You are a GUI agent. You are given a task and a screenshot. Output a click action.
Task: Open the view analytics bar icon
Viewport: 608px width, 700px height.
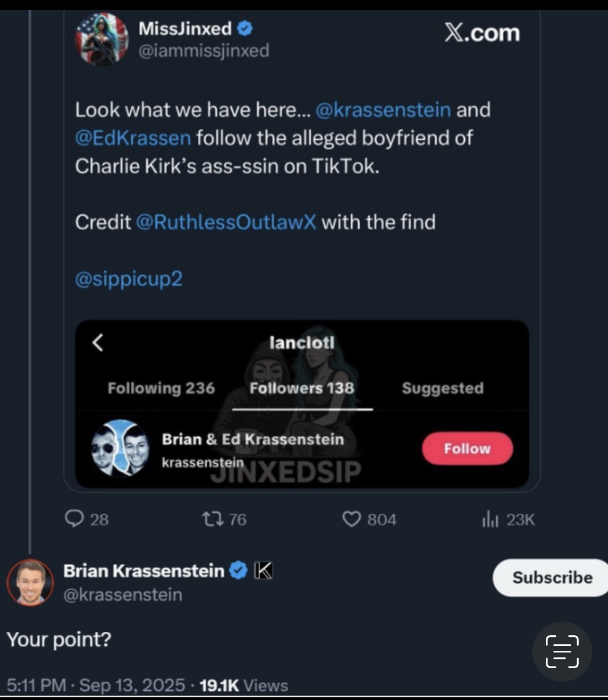click(489, 520)
